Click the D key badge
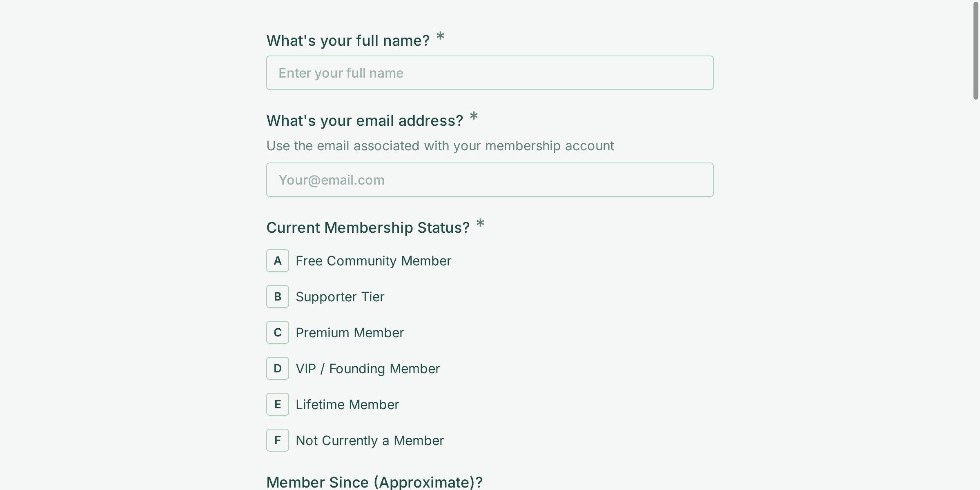980x490 pixels. click(x=278, y=368)
